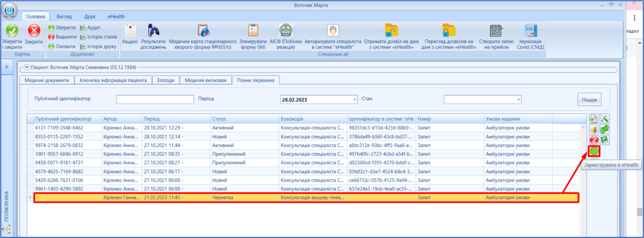Expand the left sidebar with double chevron
Image resolution: width=644 pixels, height=238 pixels.
(x=7, y=66)
